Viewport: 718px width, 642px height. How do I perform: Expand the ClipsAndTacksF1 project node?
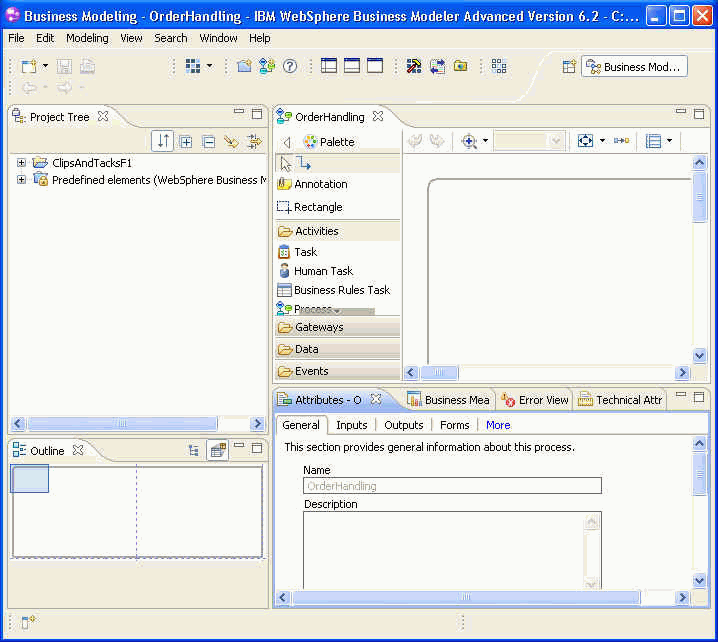[22, 162]
